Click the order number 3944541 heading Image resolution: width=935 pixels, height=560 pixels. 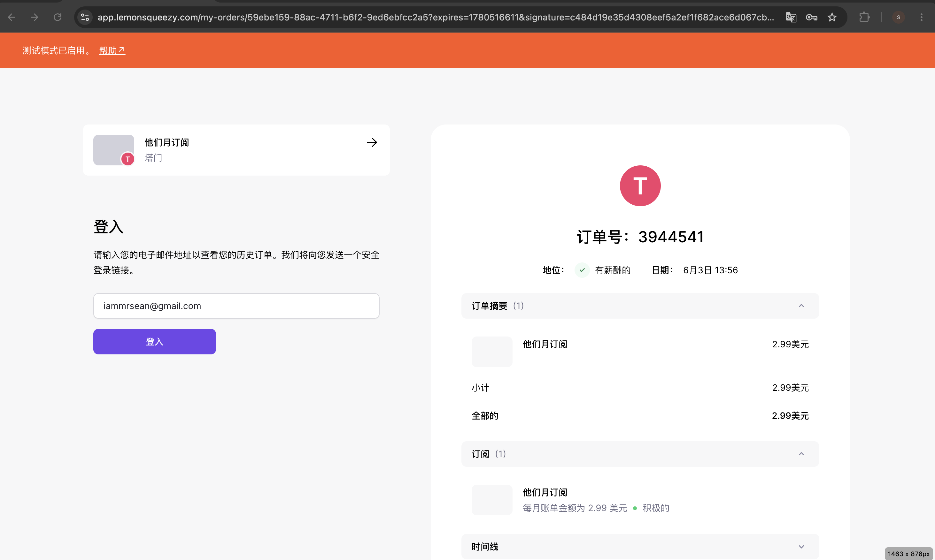coord(640,237)
